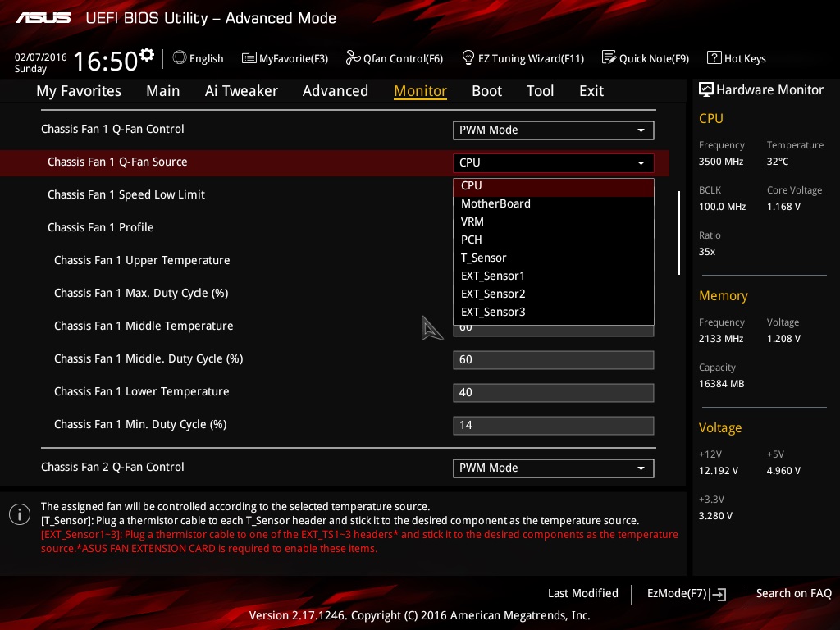Open the My Favorites tab
Viewport: 840px width, 630px height.
pyautogui.click(x=79, y=90)
